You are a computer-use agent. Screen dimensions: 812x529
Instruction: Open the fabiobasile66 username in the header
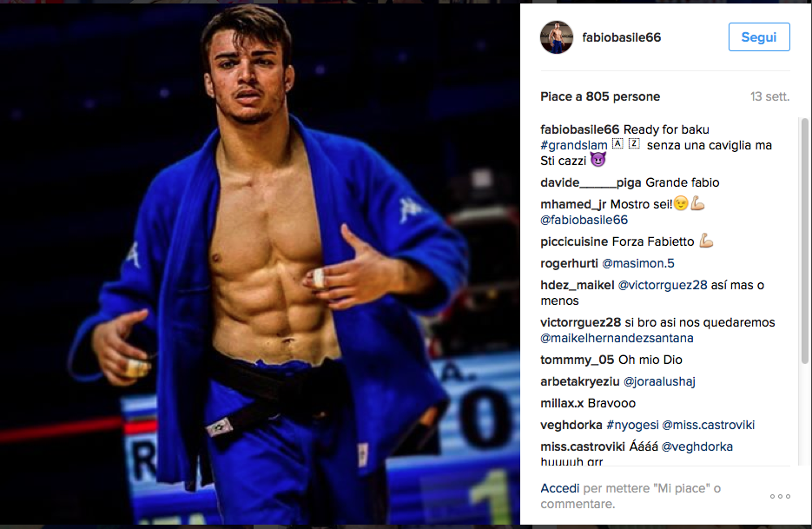622,37
